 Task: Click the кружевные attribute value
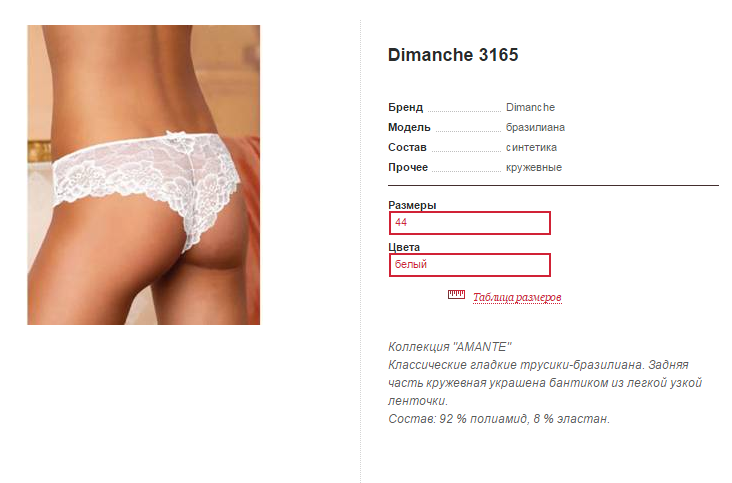pyautogui.click(x=534, y=168)
